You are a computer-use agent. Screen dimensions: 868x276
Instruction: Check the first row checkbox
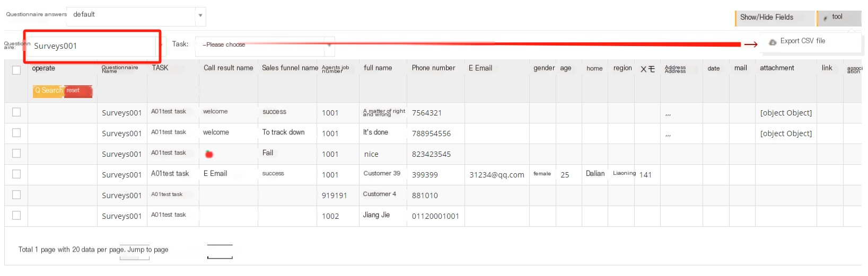(16, 112)
